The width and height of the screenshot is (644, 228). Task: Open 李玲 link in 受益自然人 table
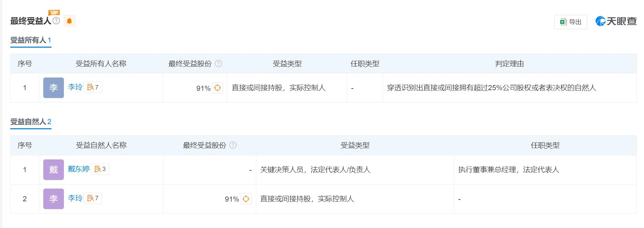(x=75, y=198)
